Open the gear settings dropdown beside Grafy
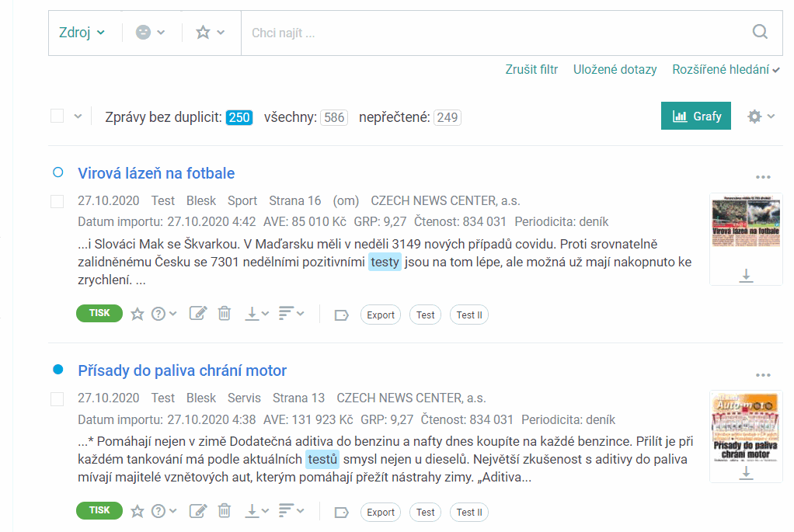 point(761,116)
